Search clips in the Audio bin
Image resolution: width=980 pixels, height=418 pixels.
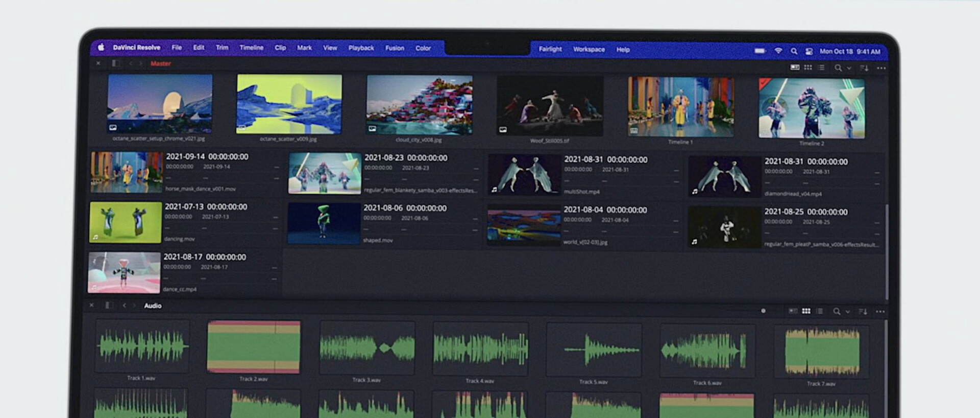(x=837, y=311)
